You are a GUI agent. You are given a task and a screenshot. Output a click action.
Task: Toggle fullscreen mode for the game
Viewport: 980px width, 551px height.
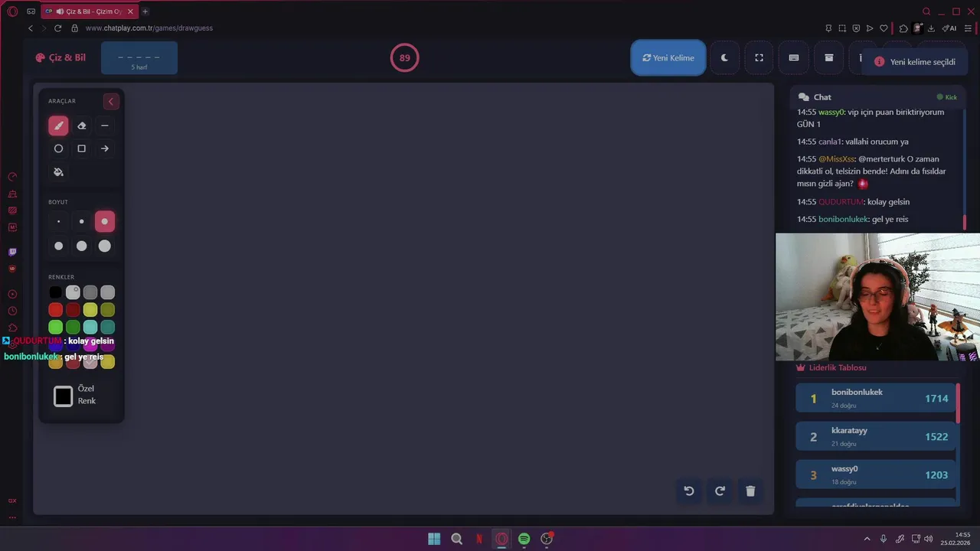pos(759,58)
